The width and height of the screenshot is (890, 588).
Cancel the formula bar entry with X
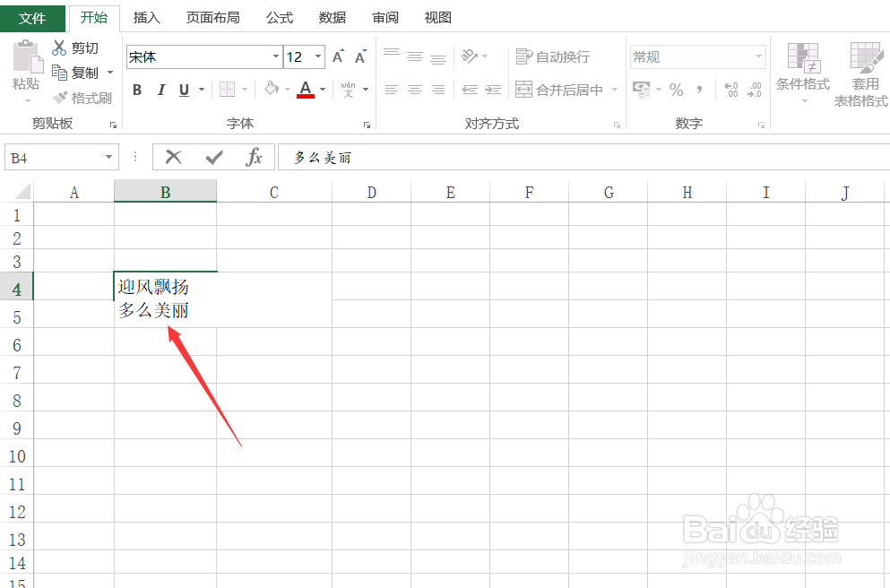pos(173,157)
